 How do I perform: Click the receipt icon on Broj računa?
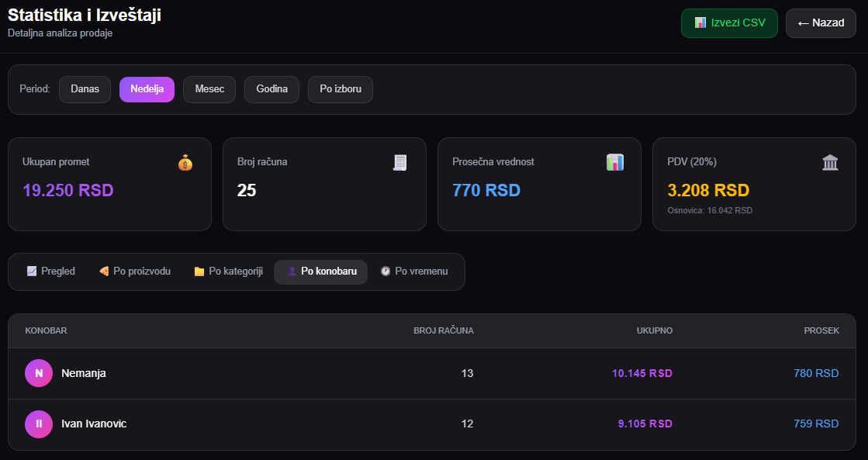tap(400, 163)
